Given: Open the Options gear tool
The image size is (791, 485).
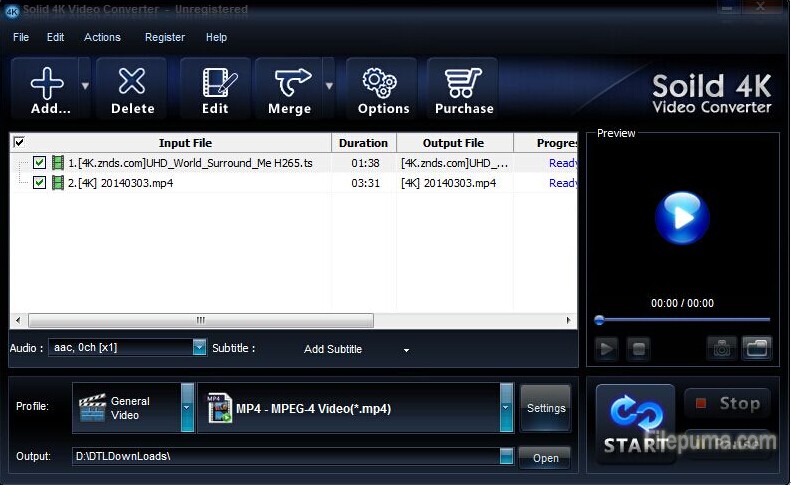Looking at the screenshot, I should point(382,89).
